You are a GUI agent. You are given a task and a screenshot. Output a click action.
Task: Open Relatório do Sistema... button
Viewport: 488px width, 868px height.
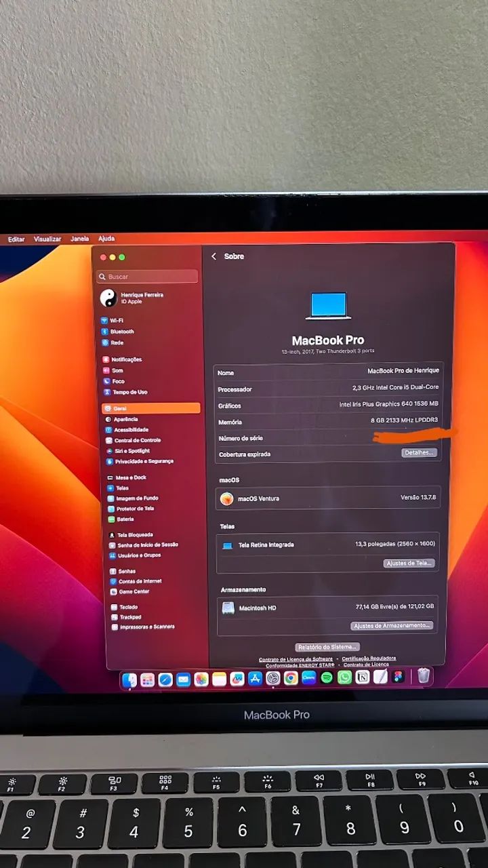pyautogui.click(x=328, y=647)
